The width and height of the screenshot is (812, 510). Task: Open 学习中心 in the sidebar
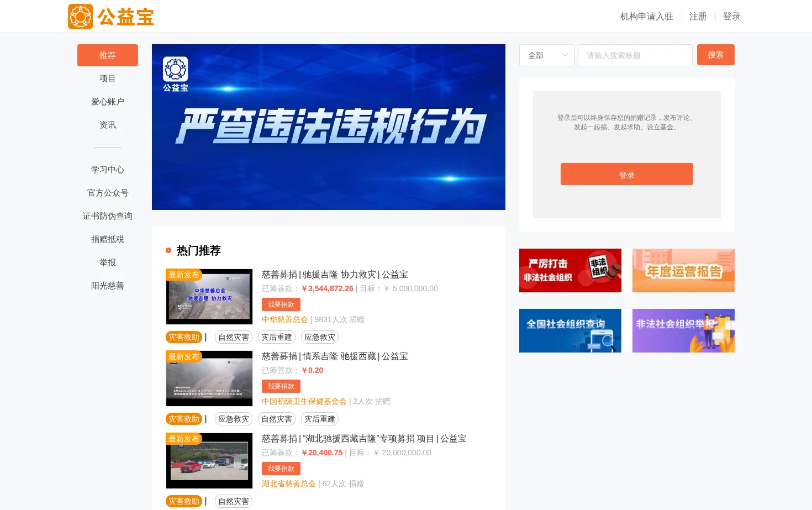(108, 170)
